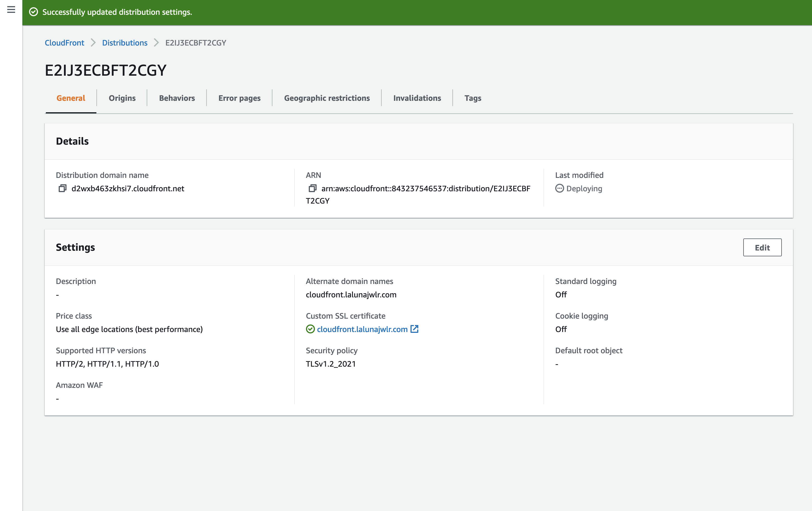Screen dimensions: 812x511
Task: Open the Error pages tab
Action: pyautogui.click(x=239, y=98)
